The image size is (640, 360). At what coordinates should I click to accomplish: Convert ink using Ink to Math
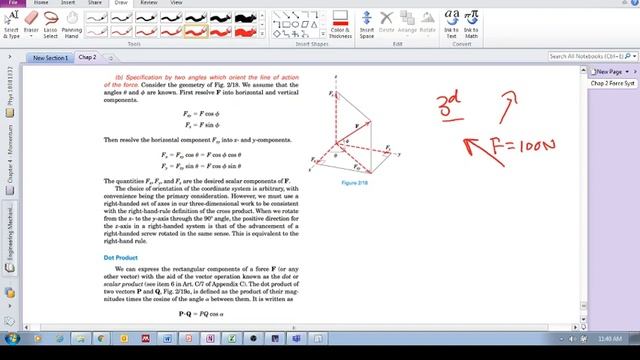click(471, 24)
